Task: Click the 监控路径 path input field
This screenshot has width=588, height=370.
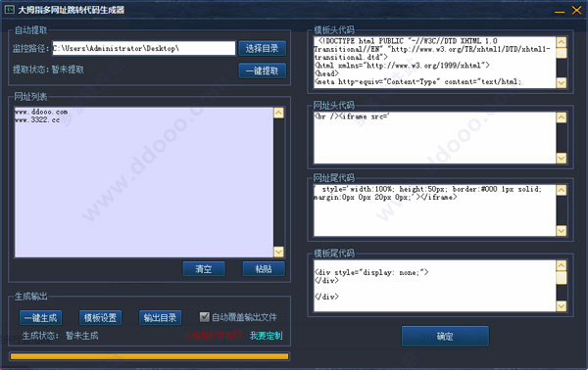Action: click(x=144, y=48)
